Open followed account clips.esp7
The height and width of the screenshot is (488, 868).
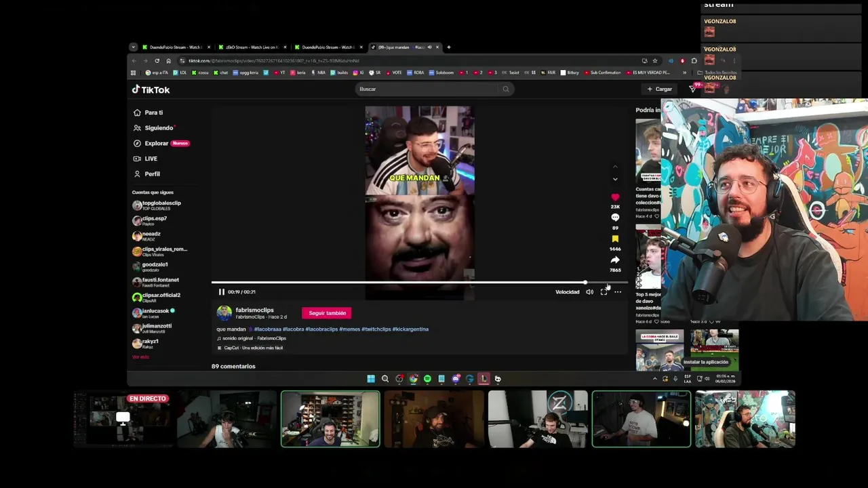point(150,220)
